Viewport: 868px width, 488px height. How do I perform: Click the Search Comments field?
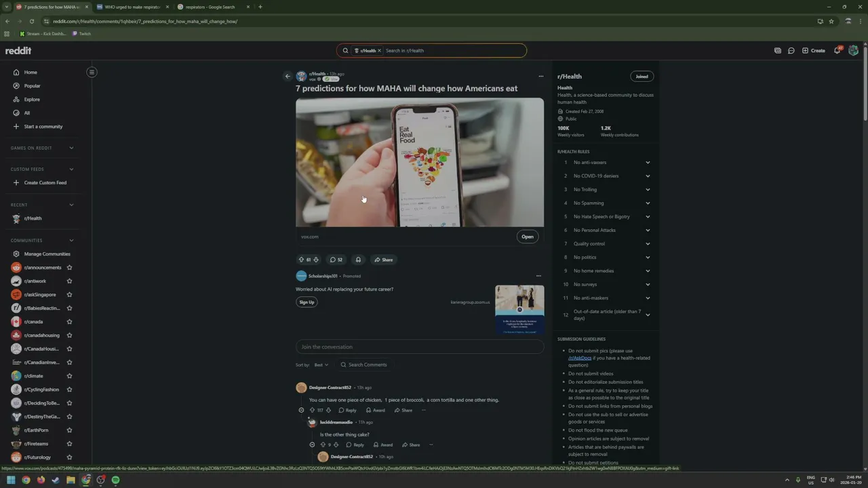364,365
